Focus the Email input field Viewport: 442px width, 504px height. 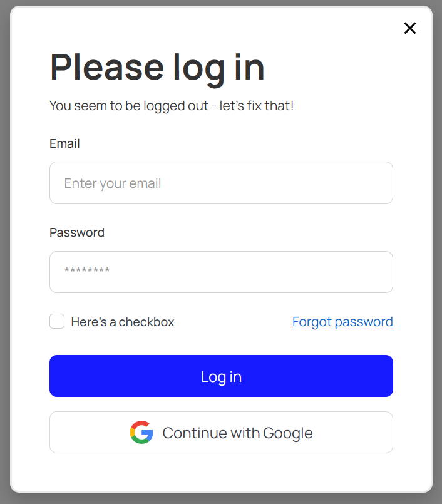click(x=221, y=183)
